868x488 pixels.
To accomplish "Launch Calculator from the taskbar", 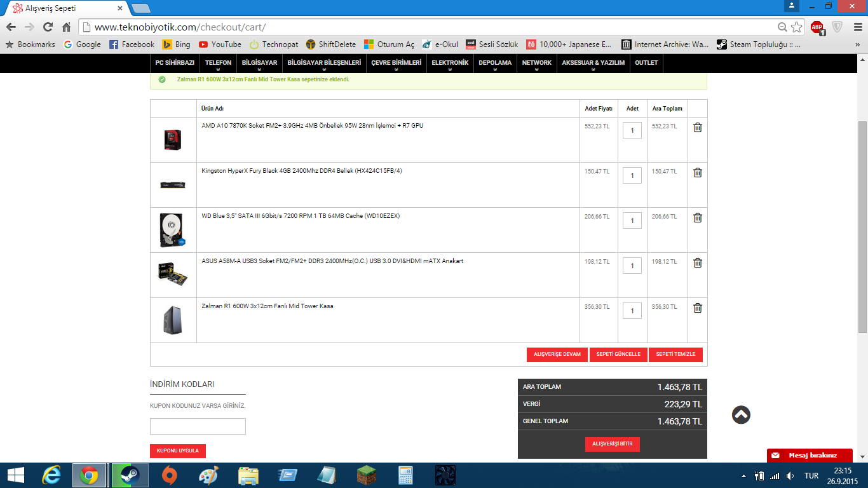I will click(405, 475).
